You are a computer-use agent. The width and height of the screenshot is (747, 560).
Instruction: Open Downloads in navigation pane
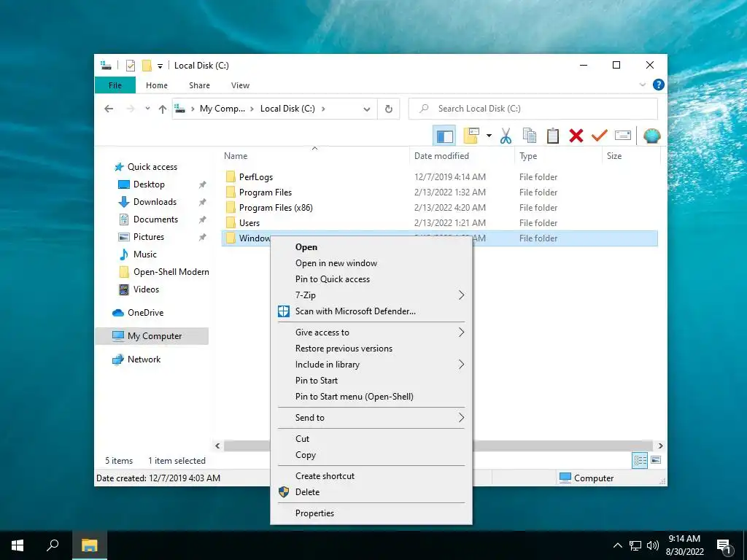click(155, 202)
